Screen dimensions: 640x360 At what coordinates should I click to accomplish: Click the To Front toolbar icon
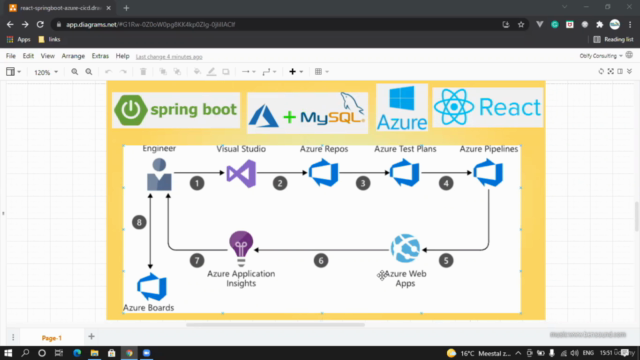point(163,72)
